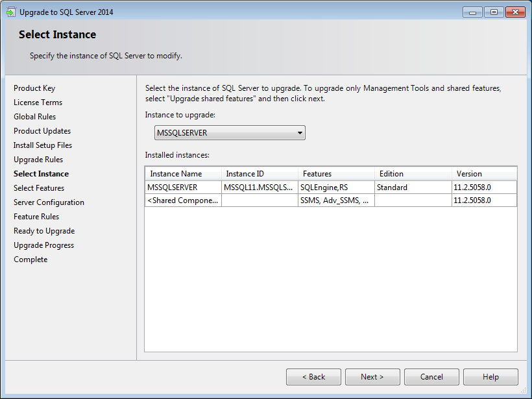The width and height of the screenshot is (532, 399).
Task: Select the License Terms step
Action: [38, 103]
